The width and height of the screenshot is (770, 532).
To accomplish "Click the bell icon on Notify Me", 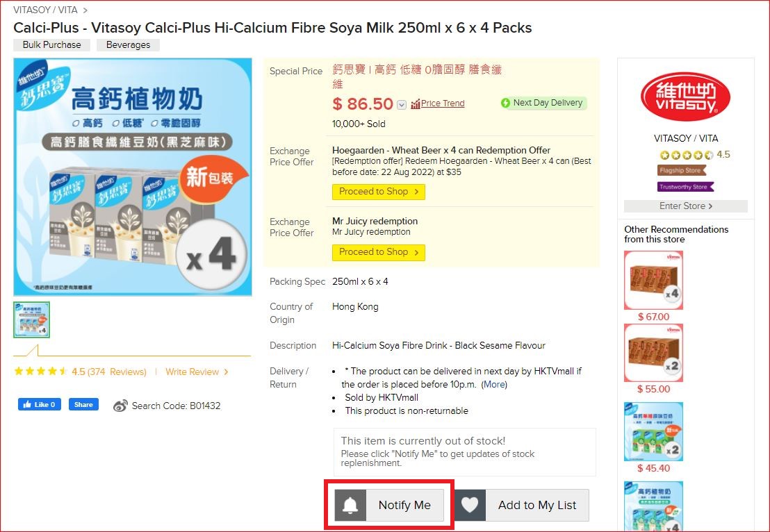I will (350, 506).
